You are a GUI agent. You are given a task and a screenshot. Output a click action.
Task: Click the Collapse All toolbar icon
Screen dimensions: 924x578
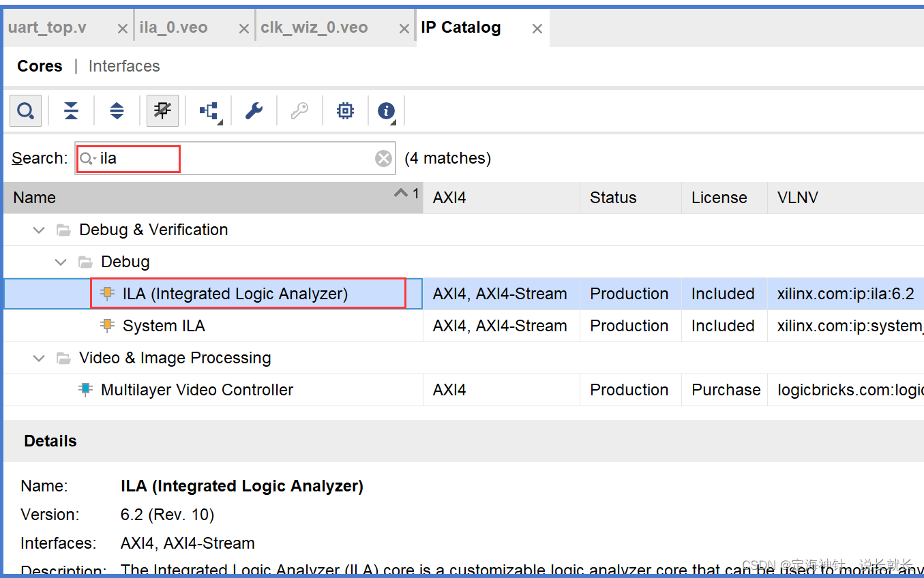point(71,110)
